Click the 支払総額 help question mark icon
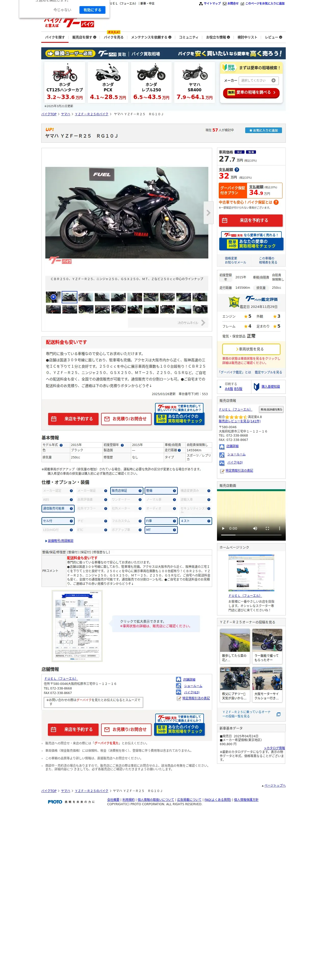The image size is (327, 980). tap(237, 170)
